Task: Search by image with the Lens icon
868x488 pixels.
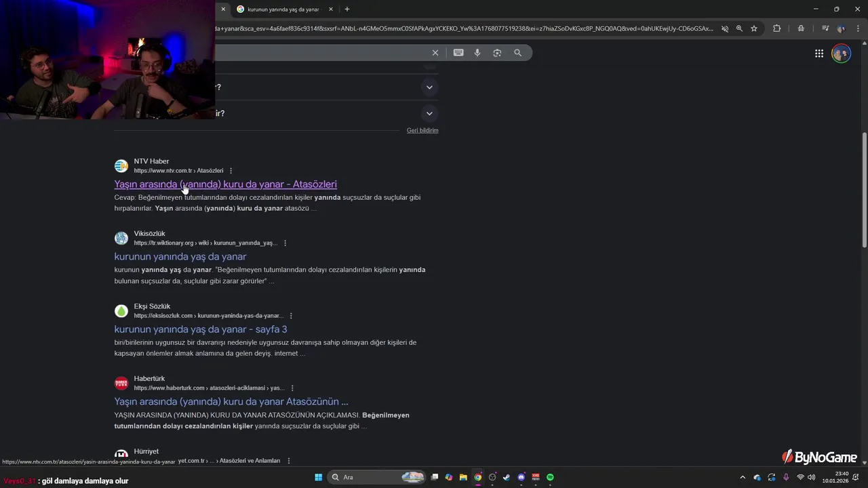Action: click(497, 53)
